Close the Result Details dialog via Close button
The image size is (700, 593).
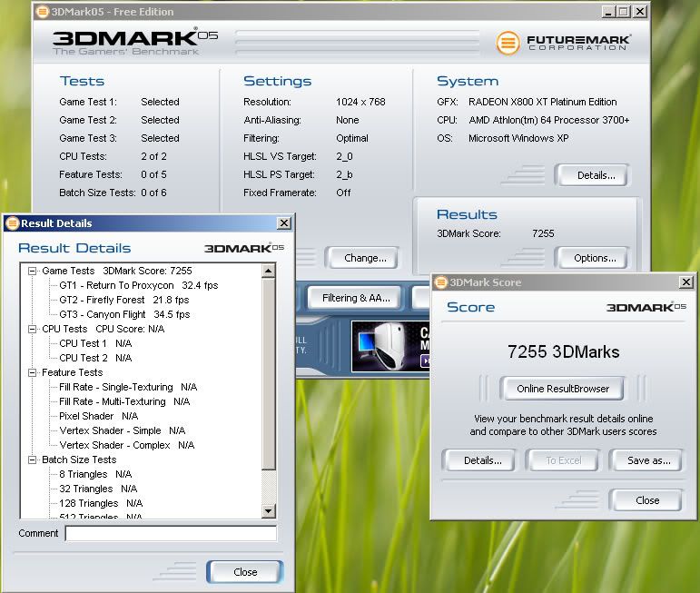tap(245, 572)
